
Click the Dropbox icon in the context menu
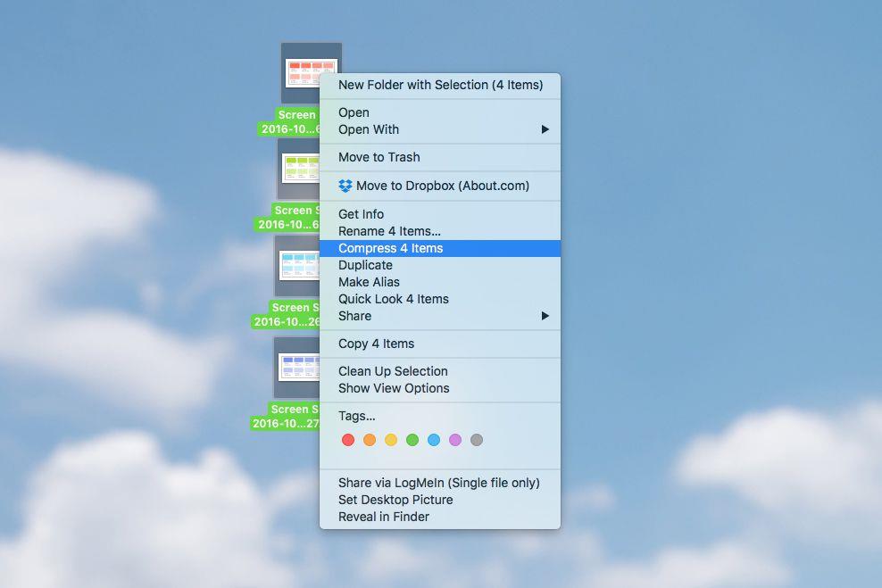click(x=345, y=186)
